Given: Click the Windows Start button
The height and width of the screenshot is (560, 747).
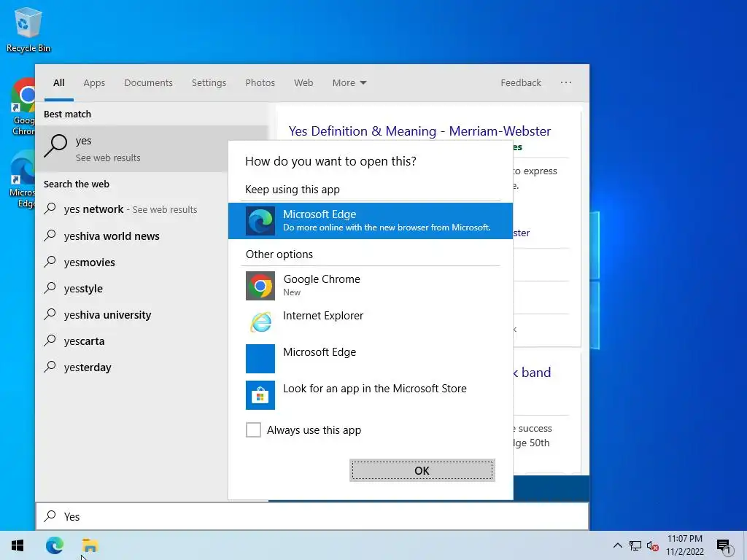Looking at the screenshot, I should tap(18, 545).
